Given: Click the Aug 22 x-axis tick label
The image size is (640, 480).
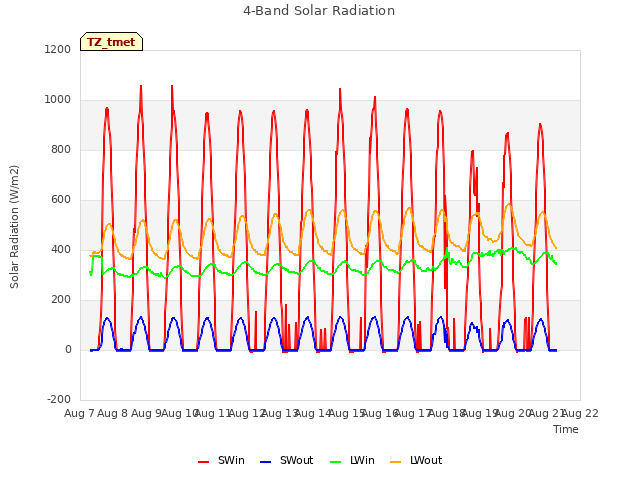Looking at the screenshot, I should pos(580,413).
